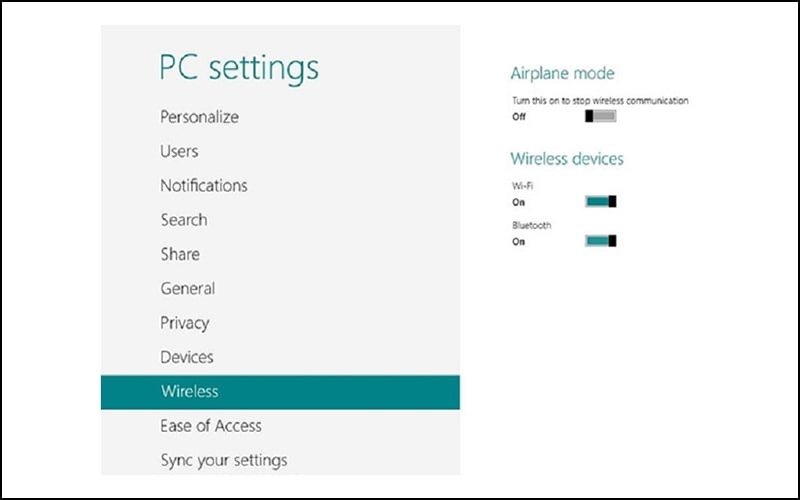This screenshot has width=800, height=500.
Task: Click the Bluetooth label text
Action: pyautogui.click(x=532, y=225)
